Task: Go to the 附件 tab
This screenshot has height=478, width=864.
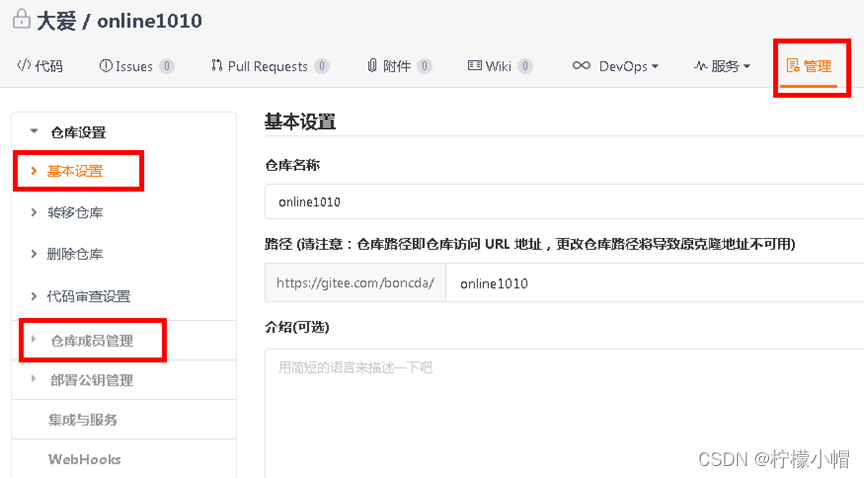Action: 399,66
